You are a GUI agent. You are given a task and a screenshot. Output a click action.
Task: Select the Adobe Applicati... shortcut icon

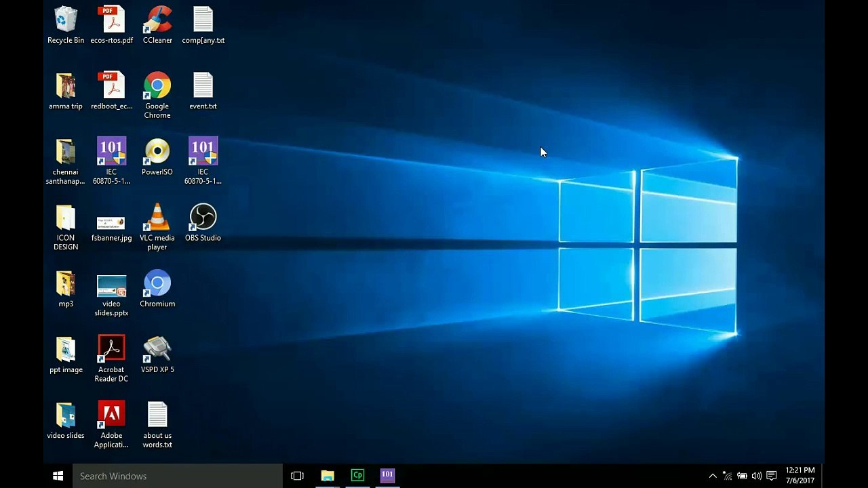pyautogui.click(x=112, y=425)
